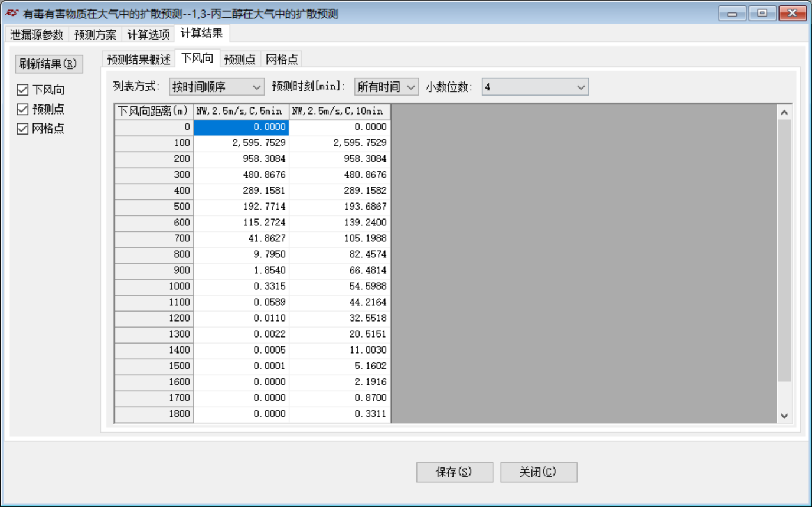
Task: Select cell 115.2724
Action: [242, 223]
